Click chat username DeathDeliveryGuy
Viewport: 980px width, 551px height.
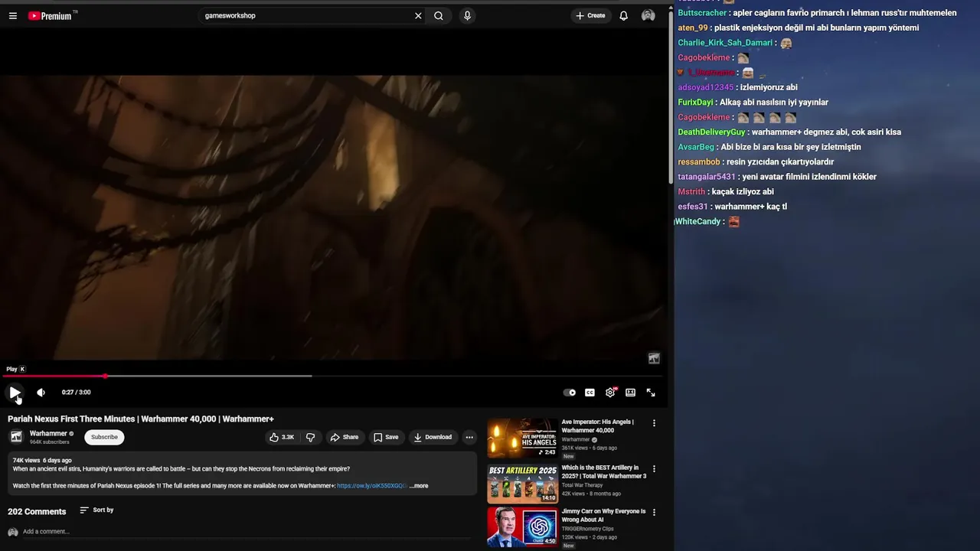pyautogui.click(x=711, y=132)
